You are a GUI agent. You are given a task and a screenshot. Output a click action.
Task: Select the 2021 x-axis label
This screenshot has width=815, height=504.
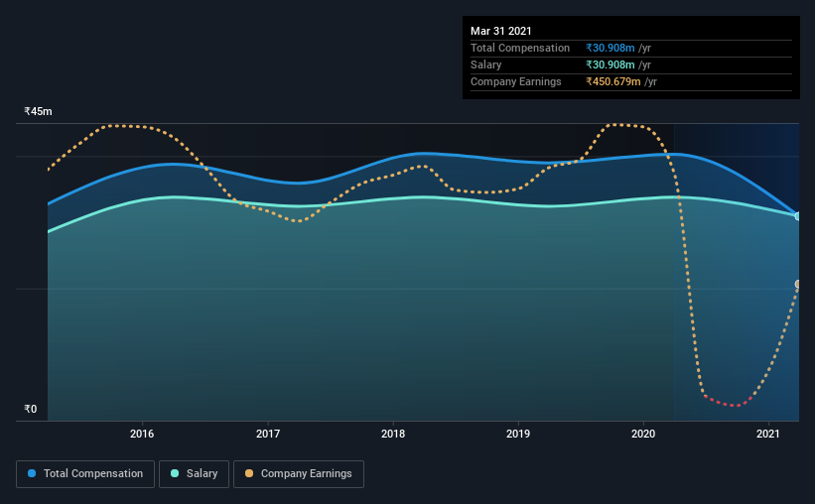coord(768,434)
